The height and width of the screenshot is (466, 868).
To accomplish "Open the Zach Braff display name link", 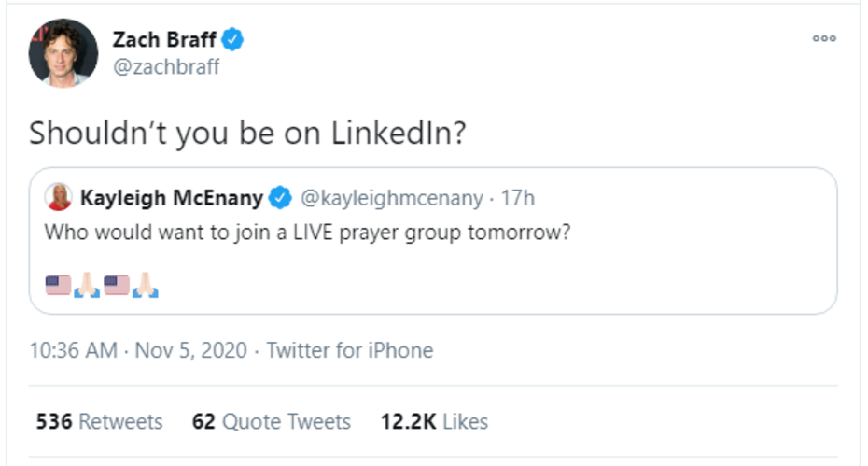I will point(164,40).
